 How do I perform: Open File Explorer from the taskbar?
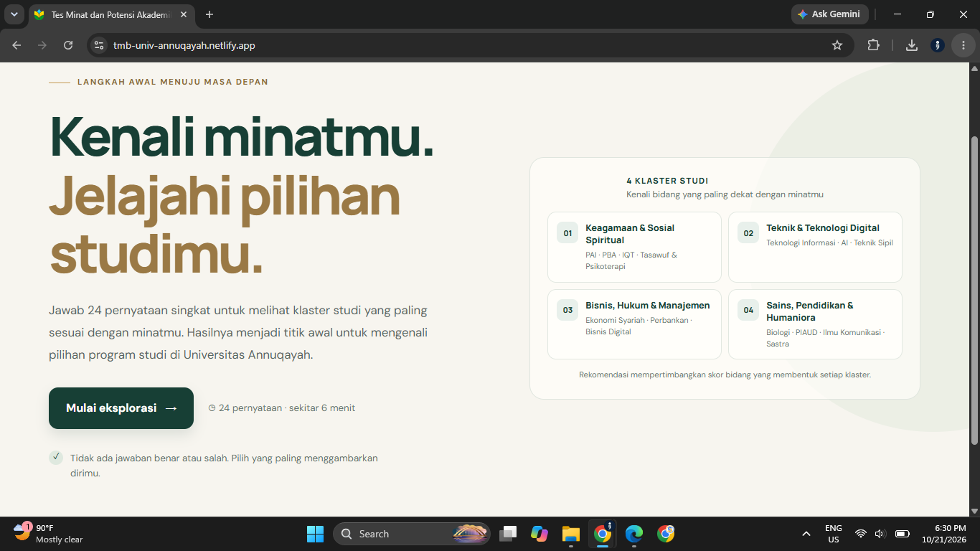[570, 534]
